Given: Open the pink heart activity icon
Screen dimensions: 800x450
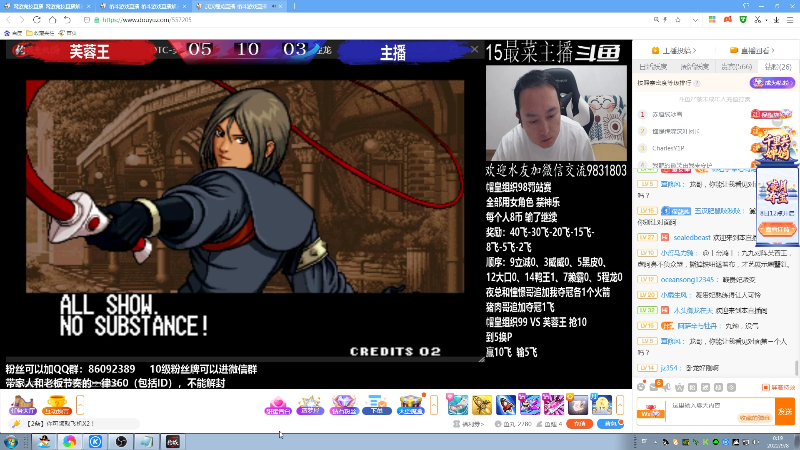Looking at the screenshot, I should point(278,405).
